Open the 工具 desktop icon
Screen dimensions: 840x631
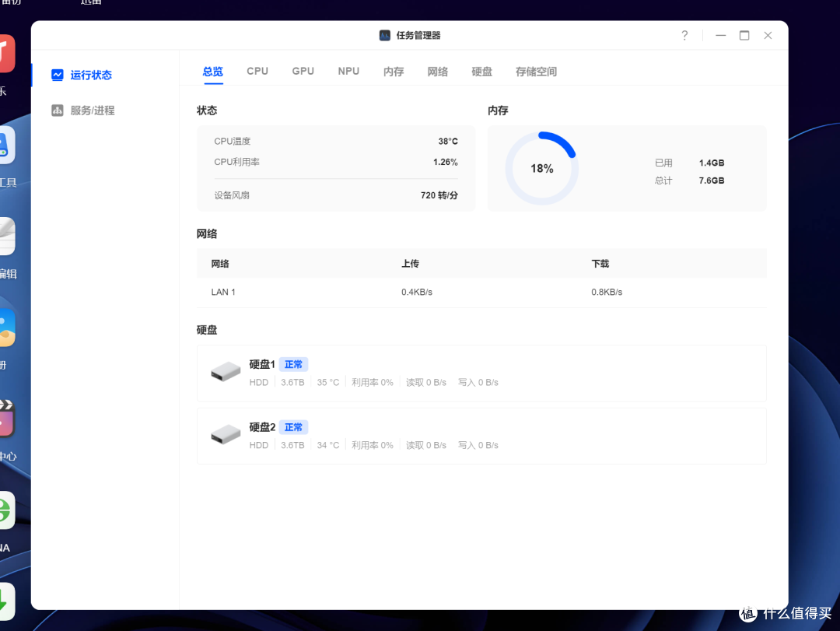tap(6, 145)
